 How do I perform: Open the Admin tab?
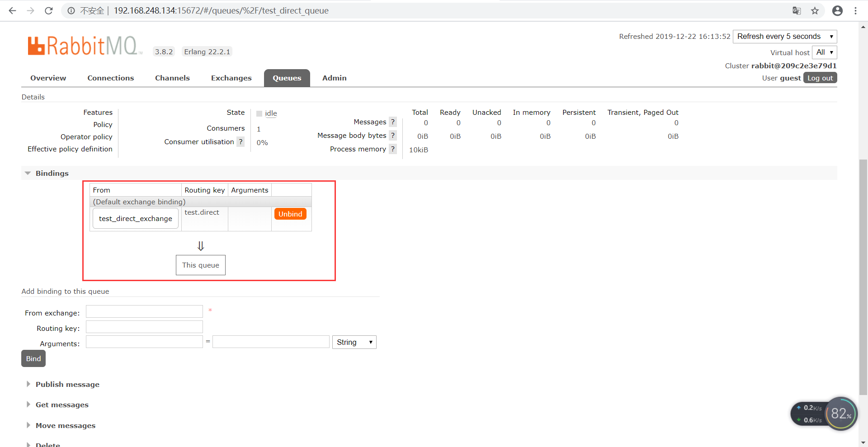[335, 78]
